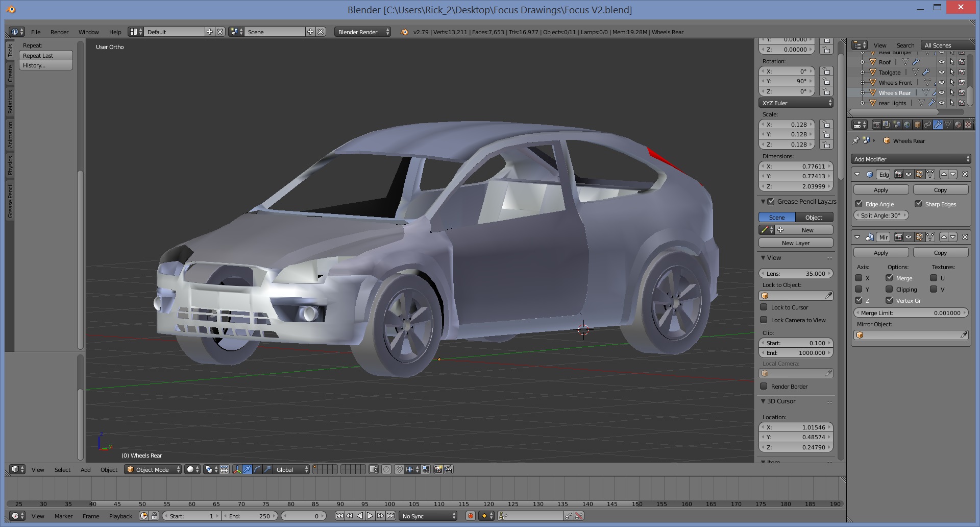Check the Lock to Cursor checkbox
Screen dimensions: 980x527
pyautogui.click(x=764, y=307)
